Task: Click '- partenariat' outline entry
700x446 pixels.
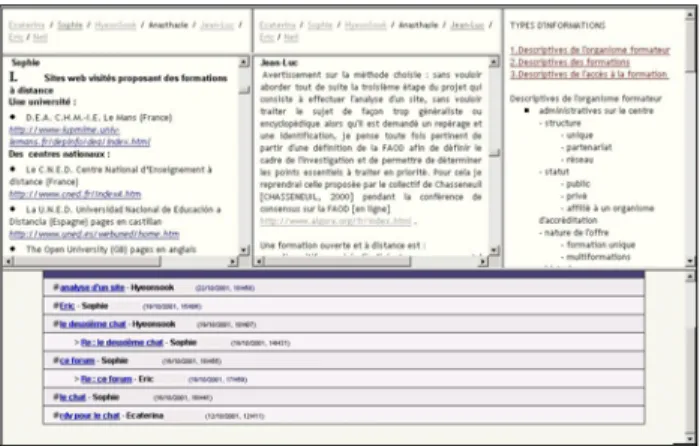Action: coord(586,147)
